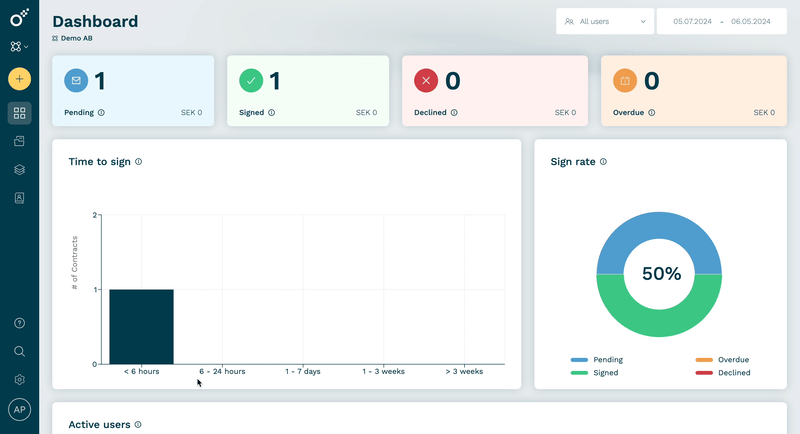Open the documents folder icon in the sidebar
This screenshot has height=434, width=800.
pyautogui.click(x=19, y=141)
